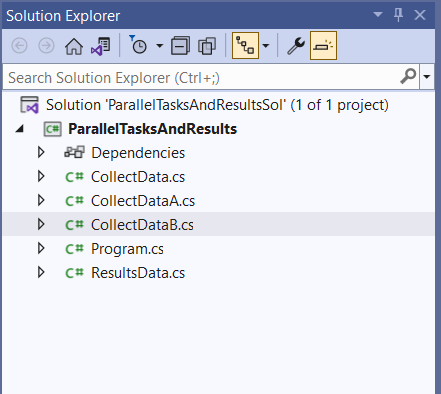Open the file nesting options dropdown arrow
Image resolution: width=441 pixels, height=394 pixels.
tap(266, 46)
